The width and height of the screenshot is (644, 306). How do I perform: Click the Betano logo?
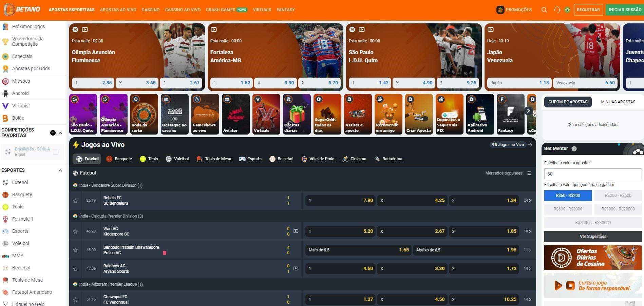coord(22,9)
